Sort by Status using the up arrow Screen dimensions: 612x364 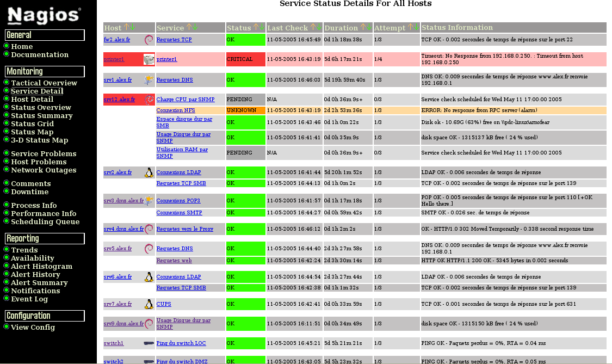(x=256, y=27)
